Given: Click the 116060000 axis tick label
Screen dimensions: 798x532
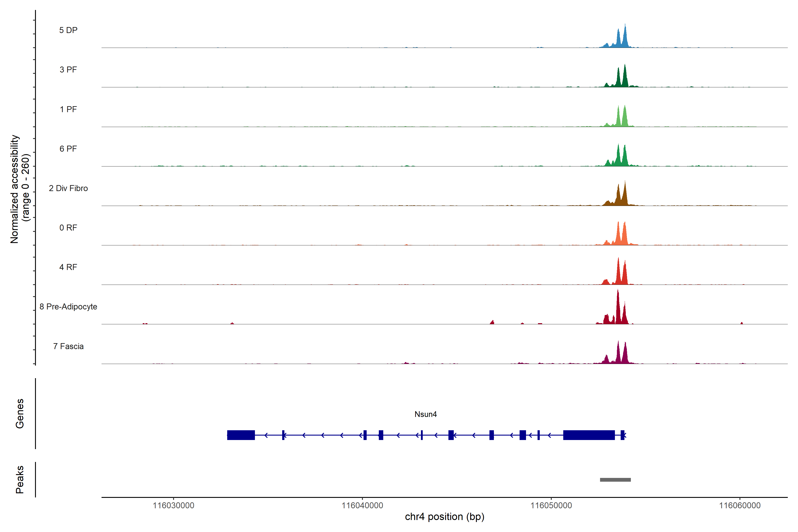Looking at the screenshot, I should click(x=740, y=506).
